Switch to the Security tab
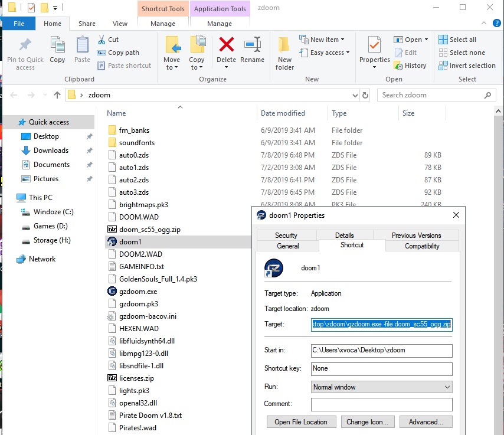This screenshot has height=435, width=504. [286, 236]
